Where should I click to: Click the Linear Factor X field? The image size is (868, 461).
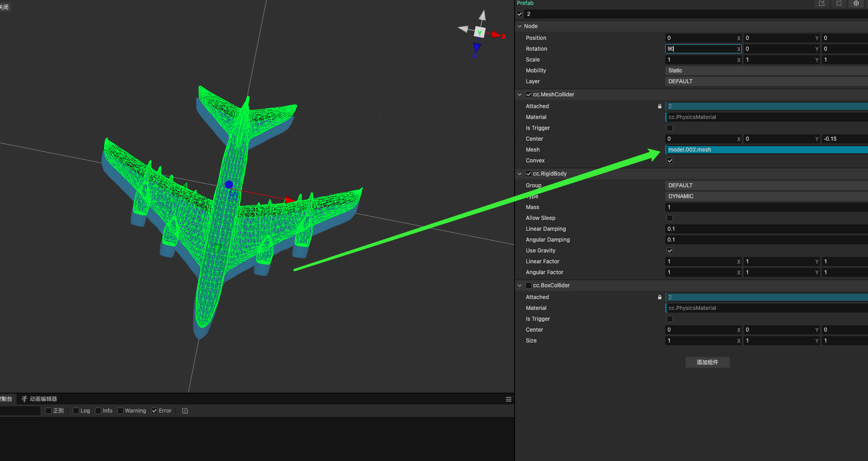pyautogui.click(x=703, y=261)
